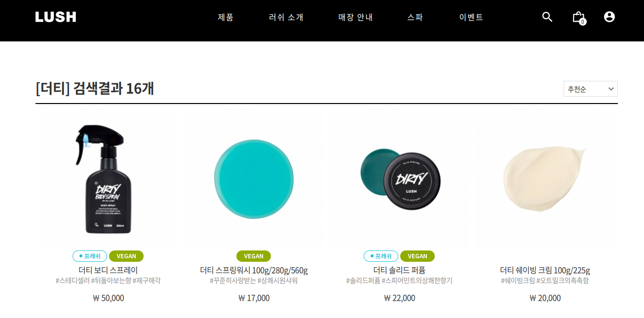Click the VEGAN badge under 더티 스프링워시
This screenshot has width=644, height=318.
[x=254, y=256]
